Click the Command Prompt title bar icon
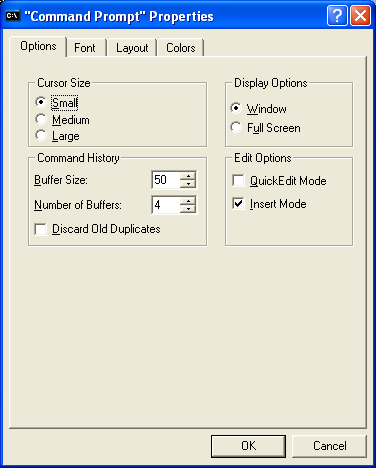 click(13, 16)
